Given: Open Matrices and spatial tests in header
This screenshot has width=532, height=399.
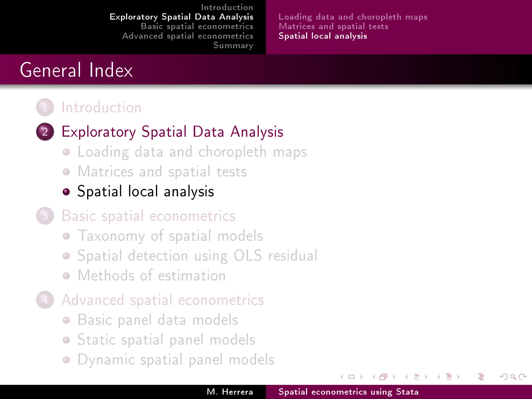Looking at the screenshot, I should (x=333, y=26).
